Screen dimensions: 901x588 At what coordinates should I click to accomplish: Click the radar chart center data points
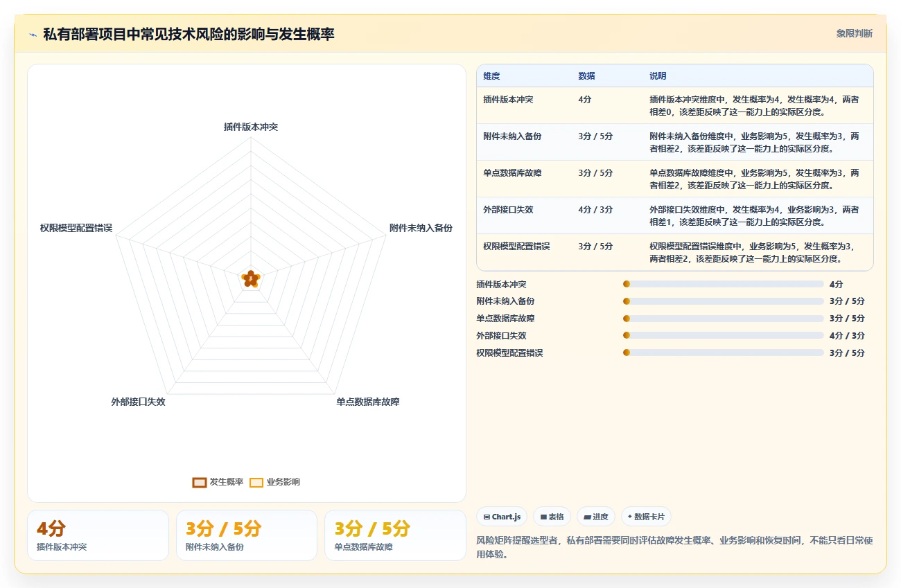click(251, 278)
